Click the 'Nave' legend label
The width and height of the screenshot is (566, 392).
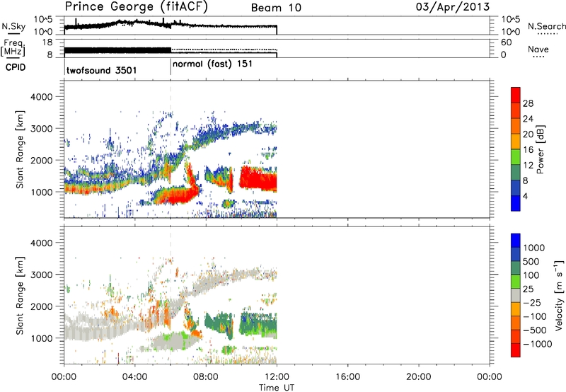coord(538,49)
